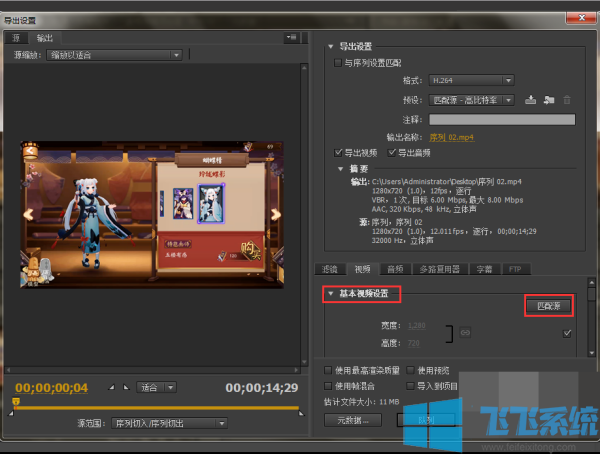Viewport: 600px width, 454px height.
Task: Click the delete preset trash icon
Action: coord(567,99)
